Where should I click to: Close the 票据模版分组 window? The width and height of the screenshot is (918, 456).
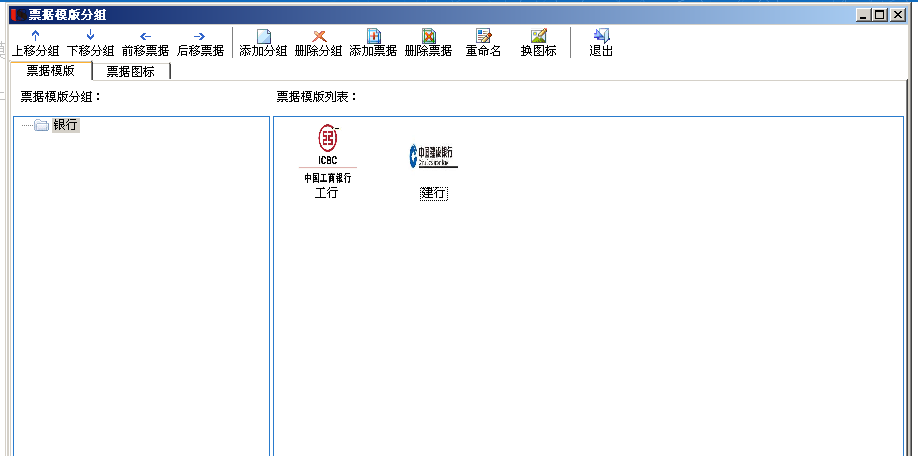tap(898, 16)
